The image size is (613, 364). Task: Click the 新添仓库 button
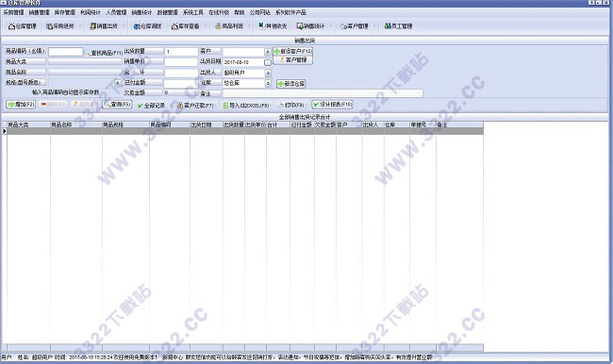(x=291, y=84)
